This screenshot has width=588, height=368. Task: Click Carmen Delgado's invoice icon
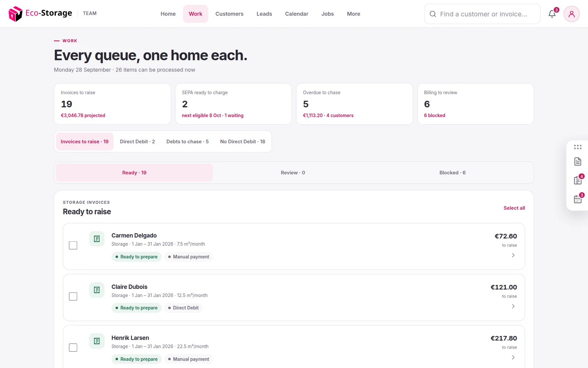pos(97,239)
